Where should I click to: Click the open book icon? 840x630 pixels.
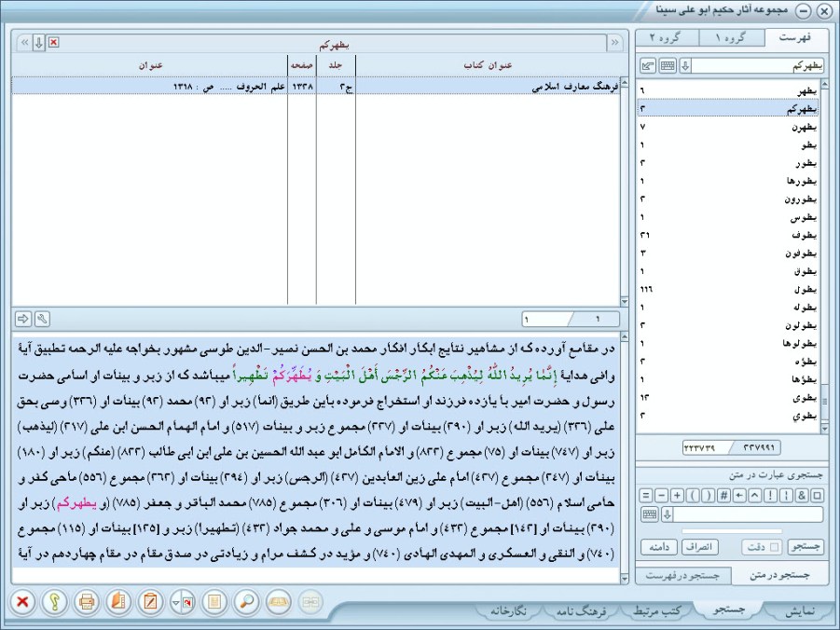click(x=118, y=602)
